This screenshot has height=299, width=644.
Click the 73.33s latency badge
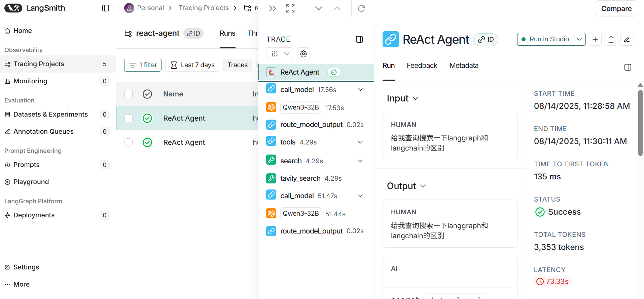coord(552,282)
